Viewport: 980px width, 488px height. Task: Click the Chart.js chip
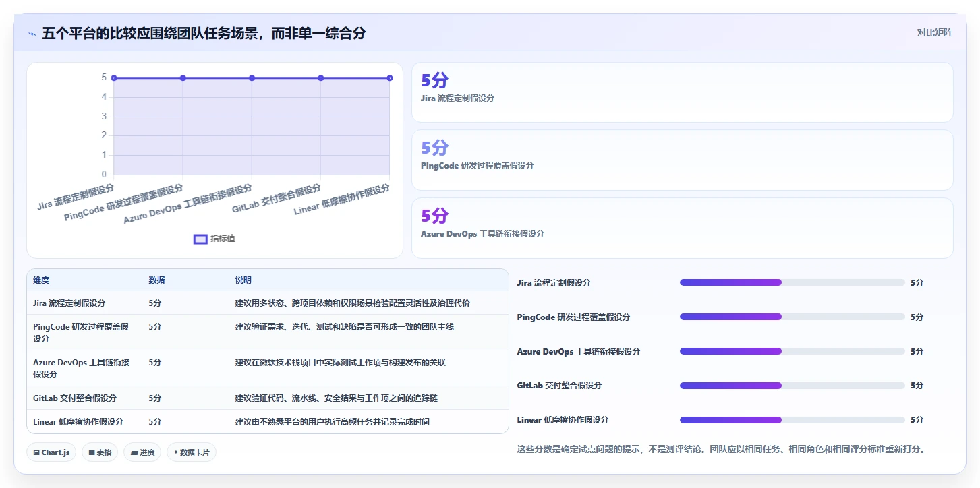[52, 452]
